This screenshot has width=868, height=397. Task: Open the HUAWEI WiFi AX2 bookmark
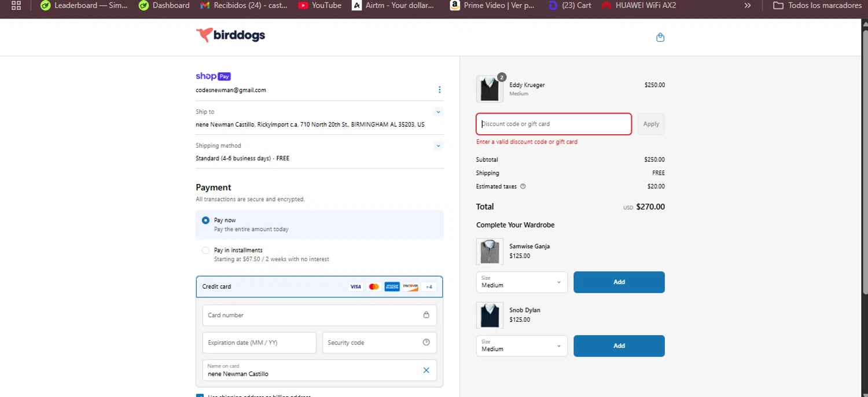639,5
